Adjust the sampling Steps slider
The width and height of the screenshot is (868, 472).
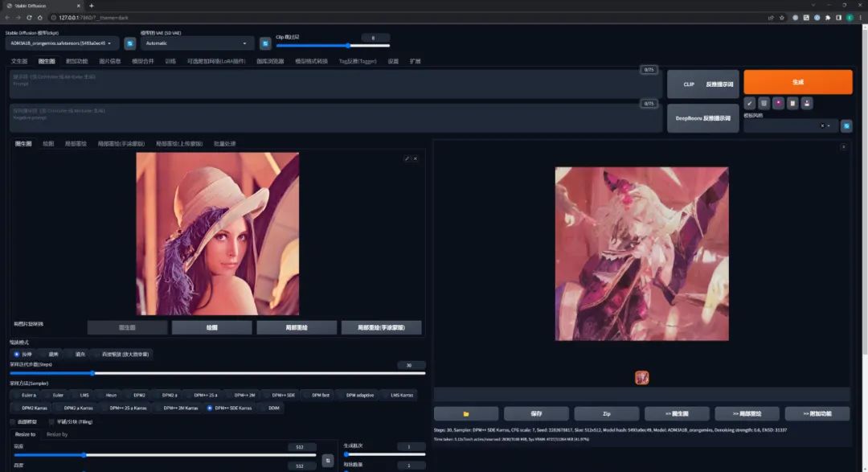[x=218, y=373]
